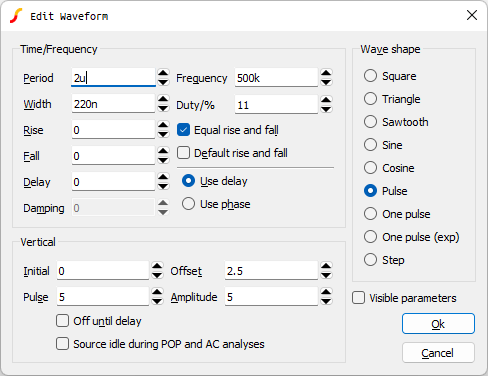This screenshot has width=488, height=376.
Task: Tick the Off until delay checkbox
Action: pos(63,321)
